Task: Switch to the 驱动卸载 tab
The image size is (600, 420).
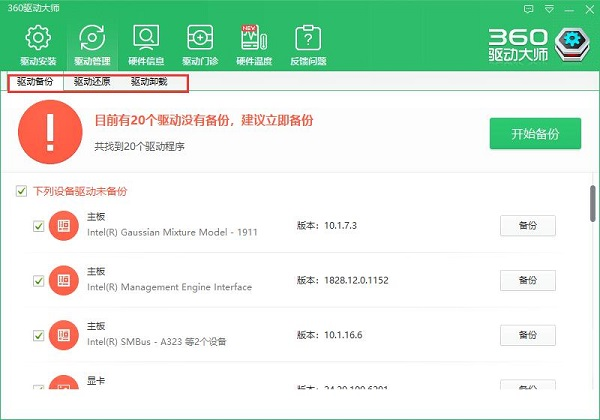Action: click(149, 81)
